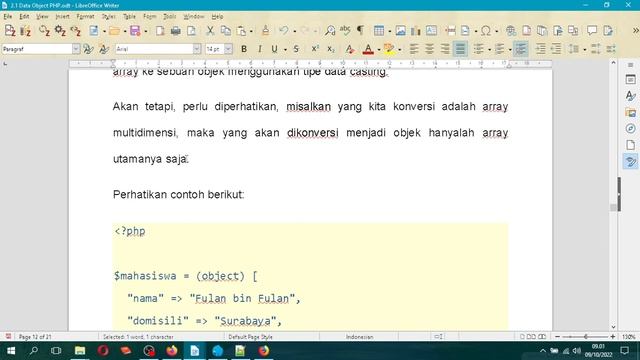The height and width of the screenshot is (360, 640).
Task: Open Save dropdown arrow
Action: (x=146, y=31)
